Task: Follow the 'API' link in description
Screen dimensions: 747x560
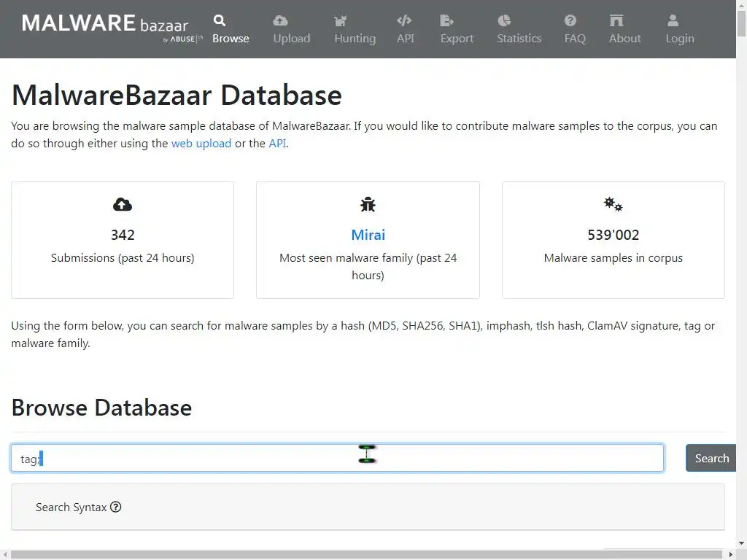Action: [x=278, y=144]
